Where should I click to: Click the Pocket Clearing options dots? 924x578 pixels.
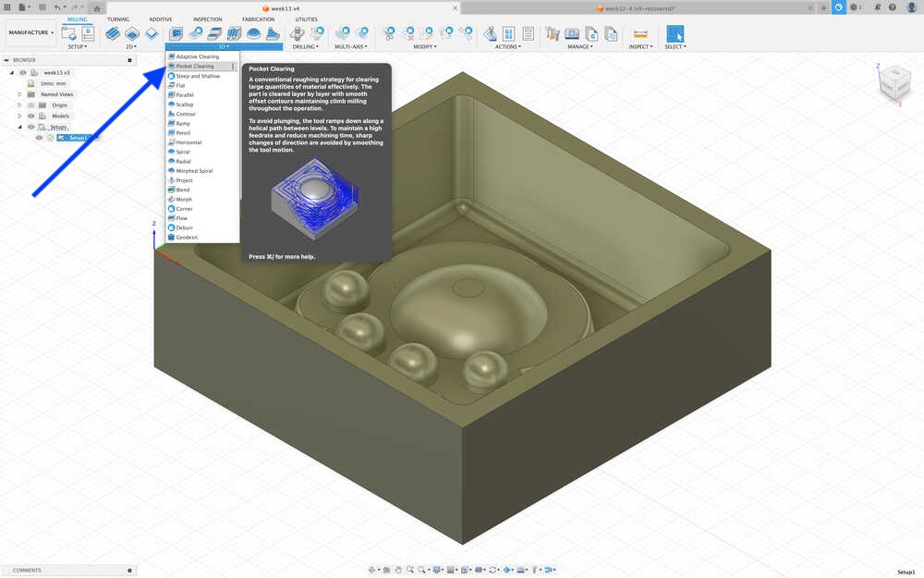[x=233, y=67]
